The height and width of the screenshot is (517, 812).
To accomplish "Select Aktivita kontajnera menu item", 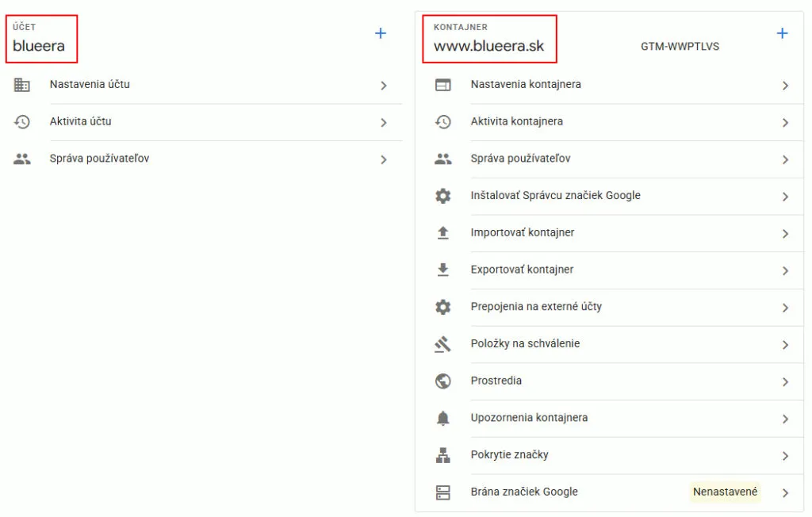I will [516, 122].
